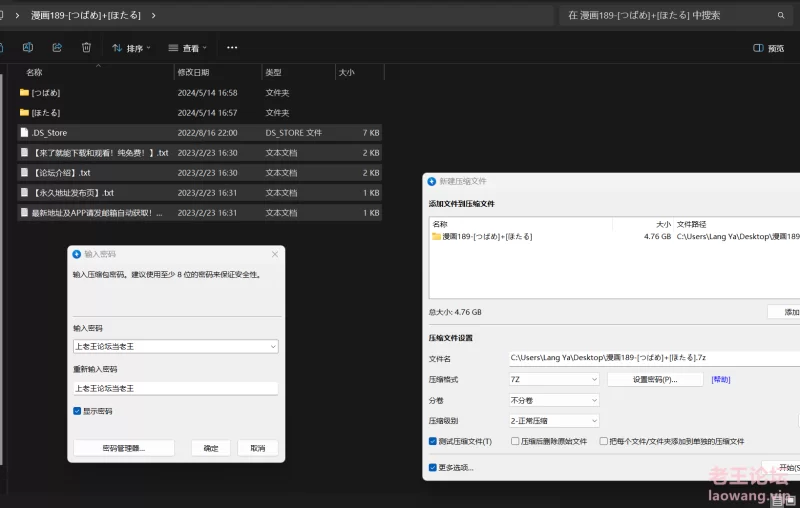
Task: Click the 确定 button in password dialog
Action: click(210, 448)
